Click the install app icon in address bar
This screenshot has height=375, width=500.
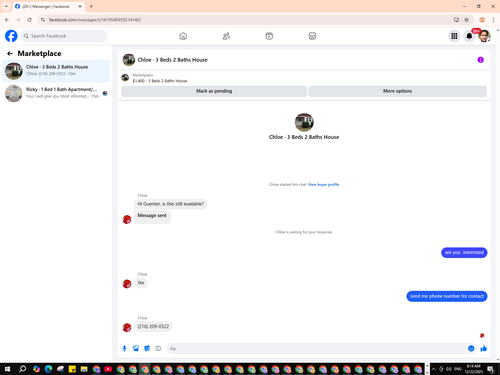pos(456,20)
